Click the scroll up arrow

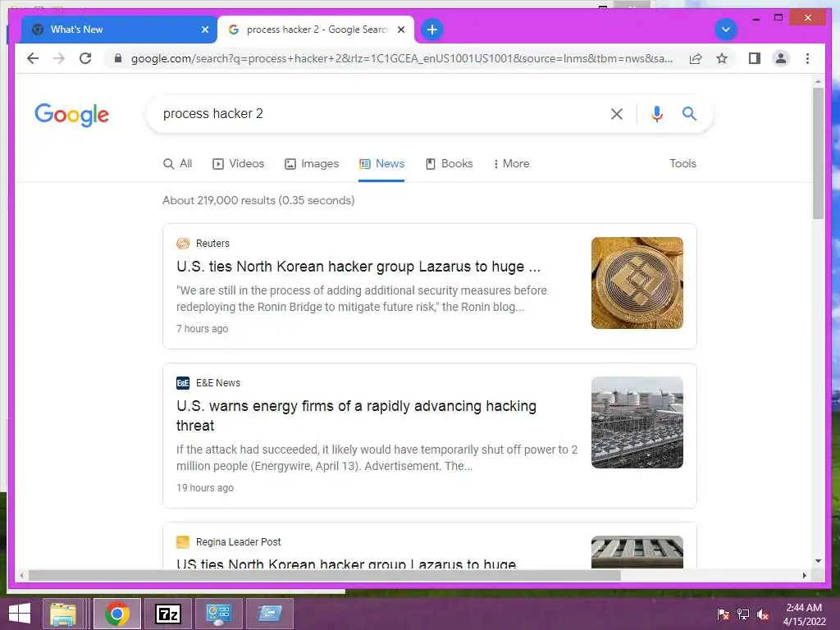[818, 81]
